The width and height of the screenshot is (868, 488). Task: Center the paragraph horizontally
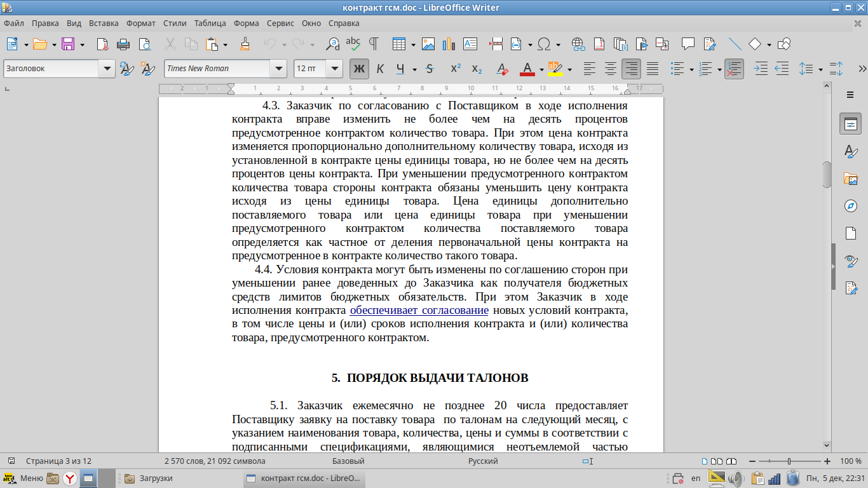[x=611, y=69]
